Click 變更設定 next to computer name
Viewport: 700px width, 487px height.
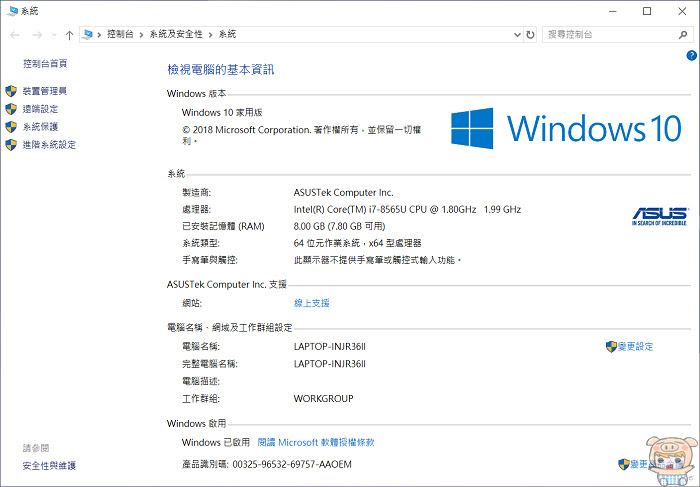(635, 346)
